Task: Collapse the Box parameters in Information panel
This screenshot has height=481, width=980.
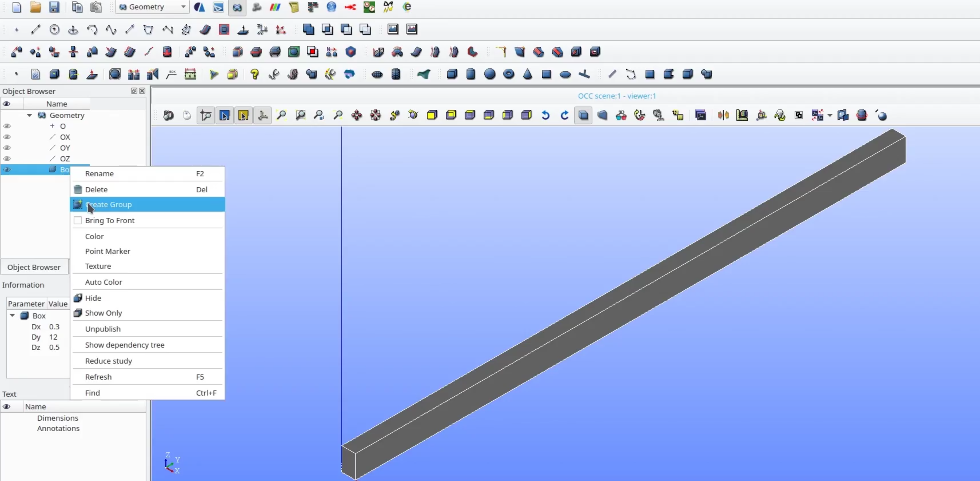Action: point(12,316)
